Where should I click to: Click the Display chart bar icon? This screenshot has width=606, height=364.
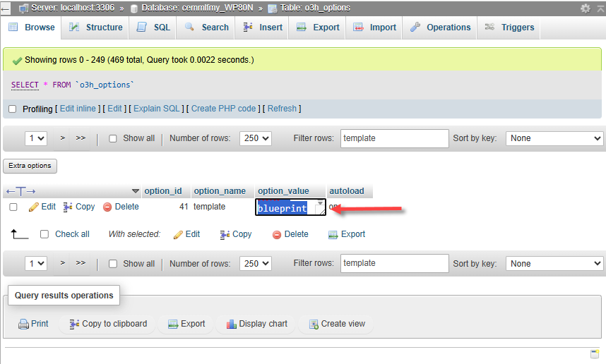(232, 324)
